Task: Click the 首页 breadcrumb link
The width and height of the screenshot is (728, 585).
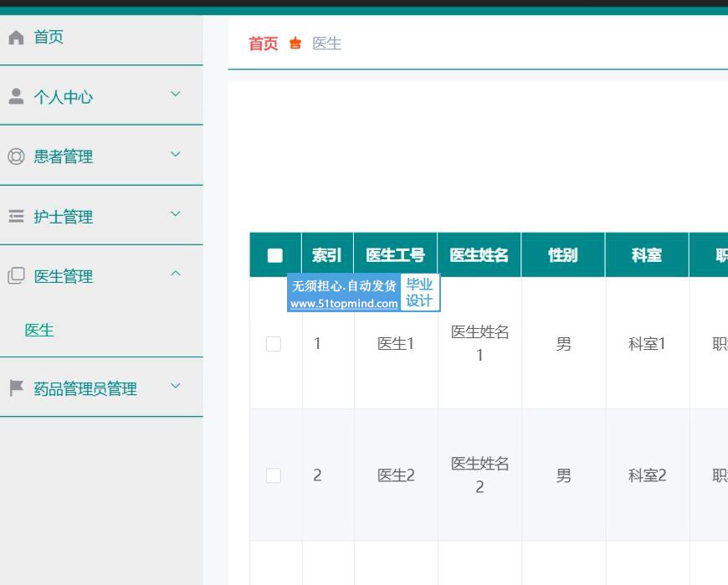Action: [x=264, y=44]
